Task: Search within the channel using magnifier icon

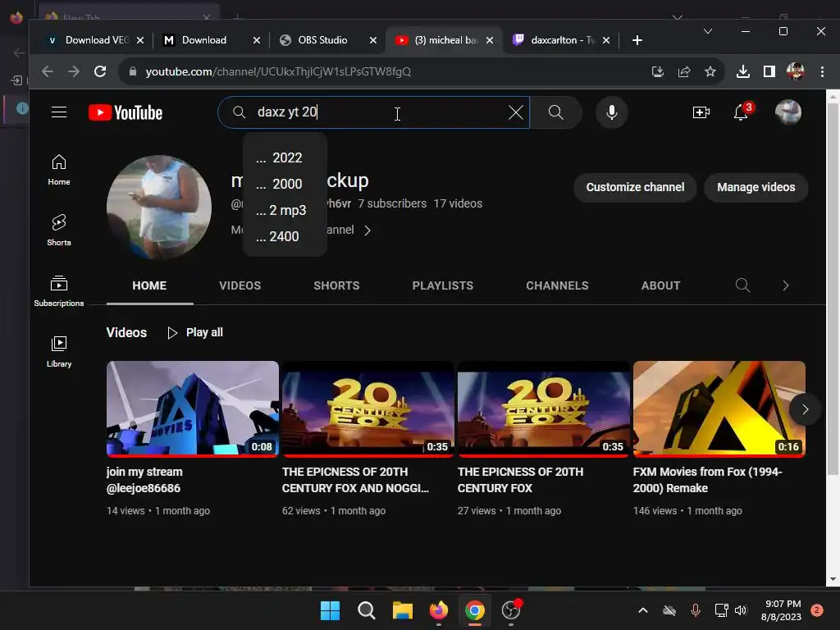Action: [742, 285]
